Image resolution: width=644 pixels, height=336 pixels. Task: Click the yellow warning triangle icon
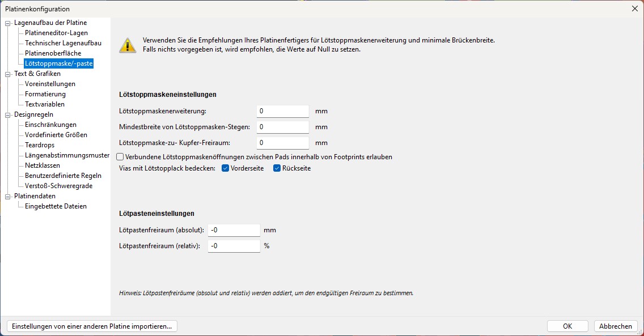pyautogui.click(x=128, y=45)
